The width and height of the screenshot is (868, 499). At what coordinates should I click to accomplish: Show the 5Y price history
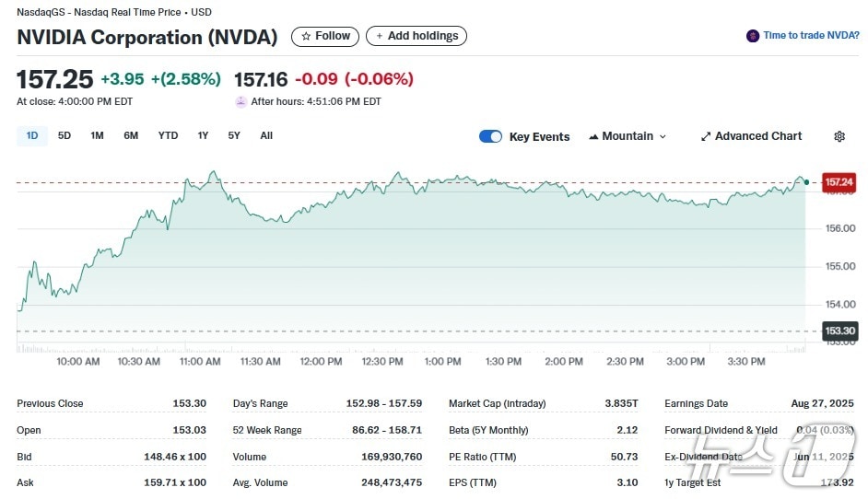pos(234,136)
